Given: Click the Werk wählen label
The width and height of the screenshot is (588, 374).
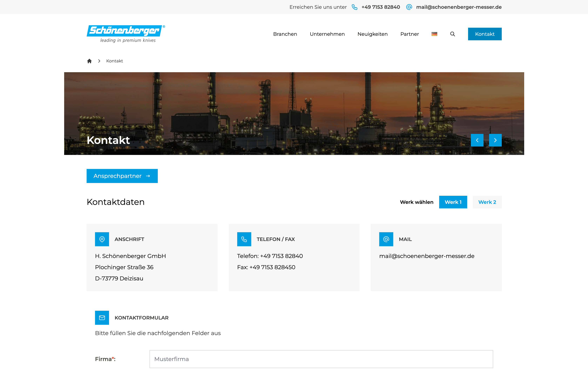Looking at the screenshot, I should pyautogui.click(x=417, y=202).
